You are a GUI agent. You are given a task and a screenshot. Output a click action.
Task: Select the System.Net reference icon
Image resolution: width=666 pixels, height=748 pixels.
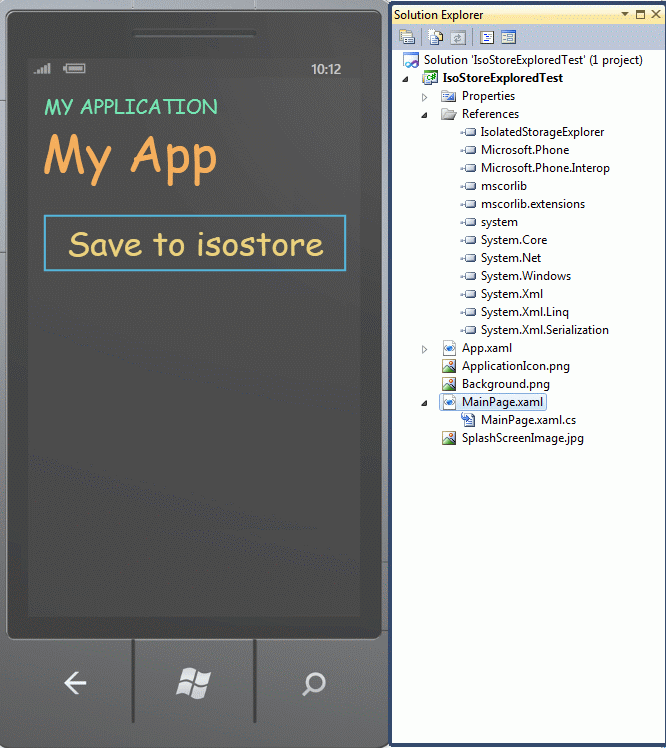(468, 258)
